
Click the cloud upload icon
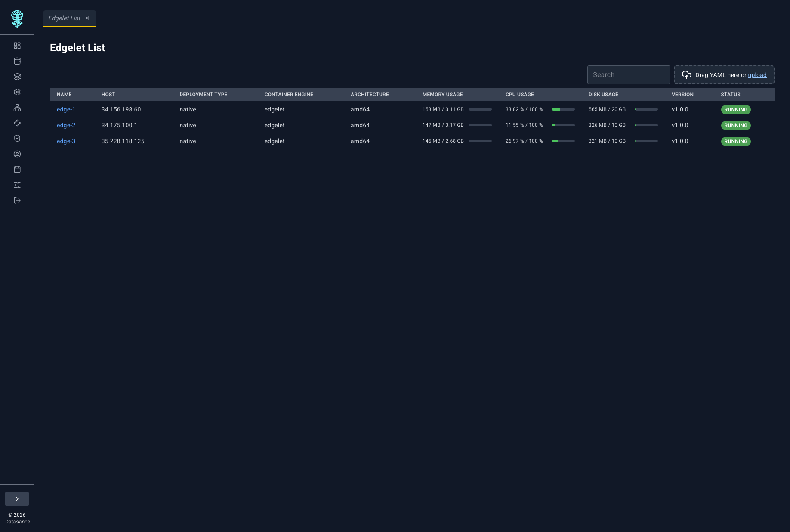click(687, 75)
